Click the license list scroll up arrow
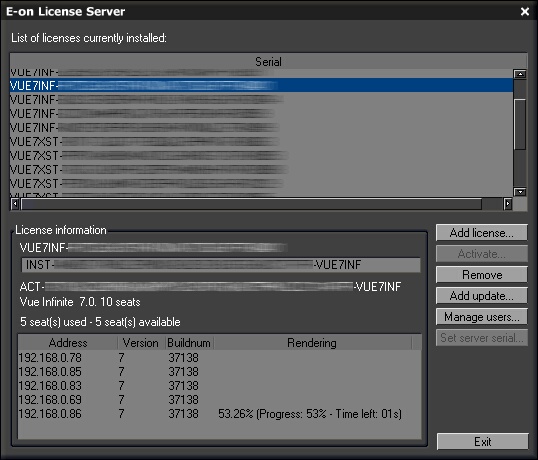 click(x=520, y=74)
